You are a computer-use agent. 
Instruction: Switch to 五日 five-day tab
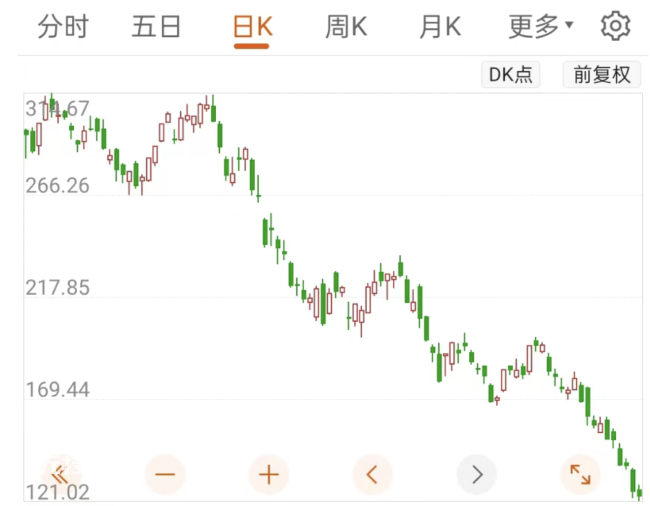point(156,27)
